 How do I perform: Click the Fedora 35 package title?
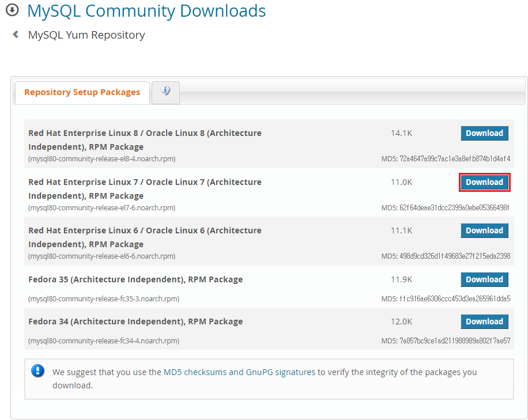tap(135, 279)
